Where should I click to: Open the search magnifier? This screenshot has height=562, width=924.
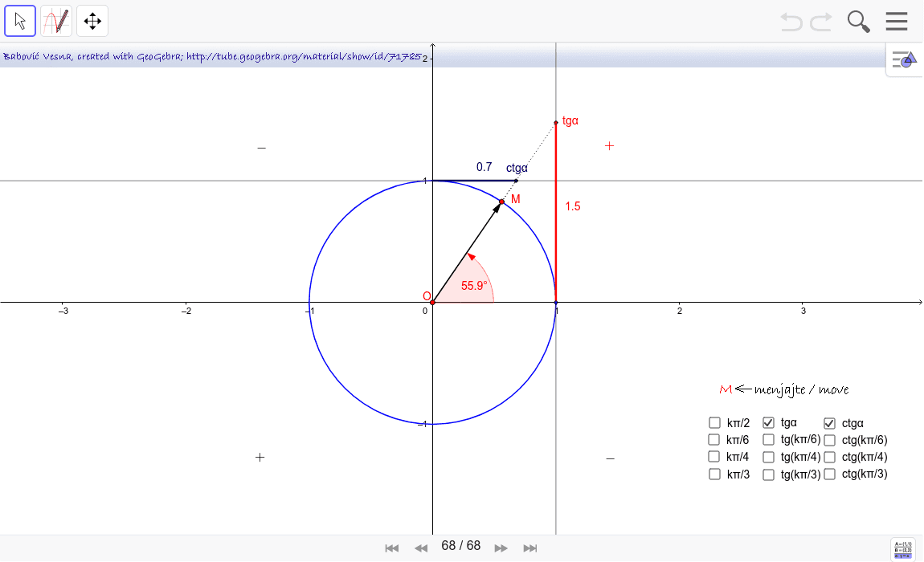click(858, 22)
